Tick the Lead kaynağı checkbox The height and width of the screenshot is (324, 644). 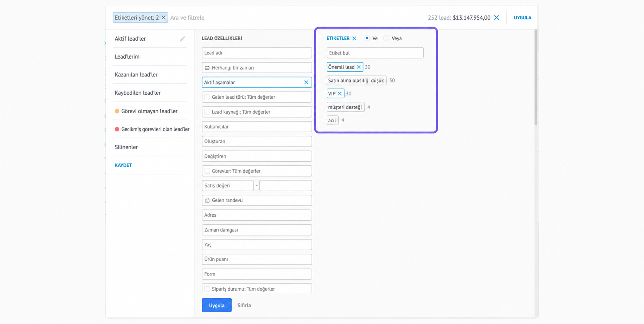point(207,112)
